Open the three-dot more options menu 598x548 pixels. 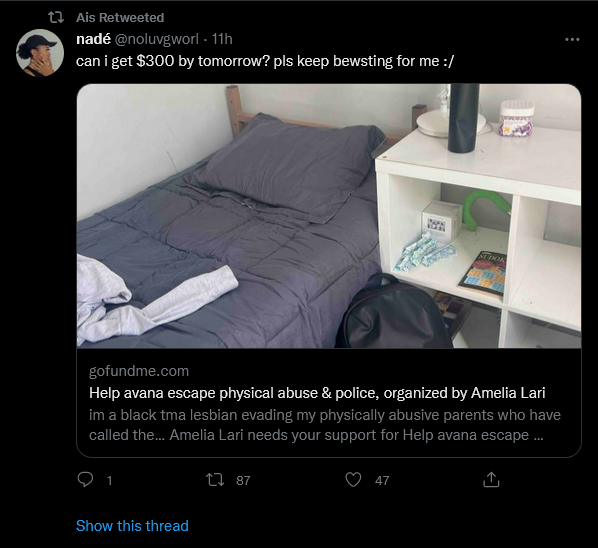point(572,39)
